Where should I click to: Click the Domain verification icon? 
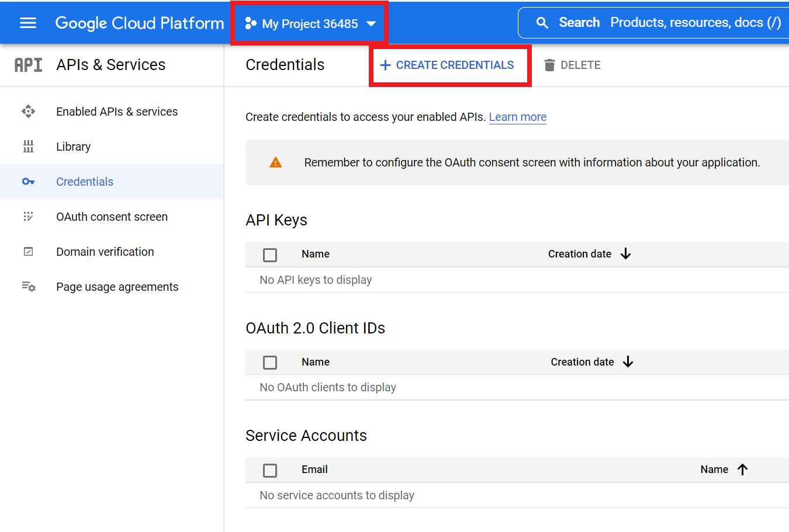point(28,252)
